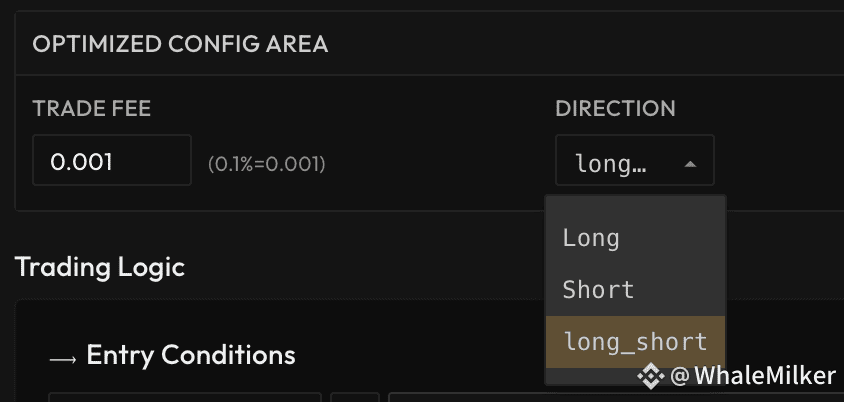Open the @WhaleMilker handle link
Image resolution: width=844 pixels, height=402 pixels.
tap(751, 376)
